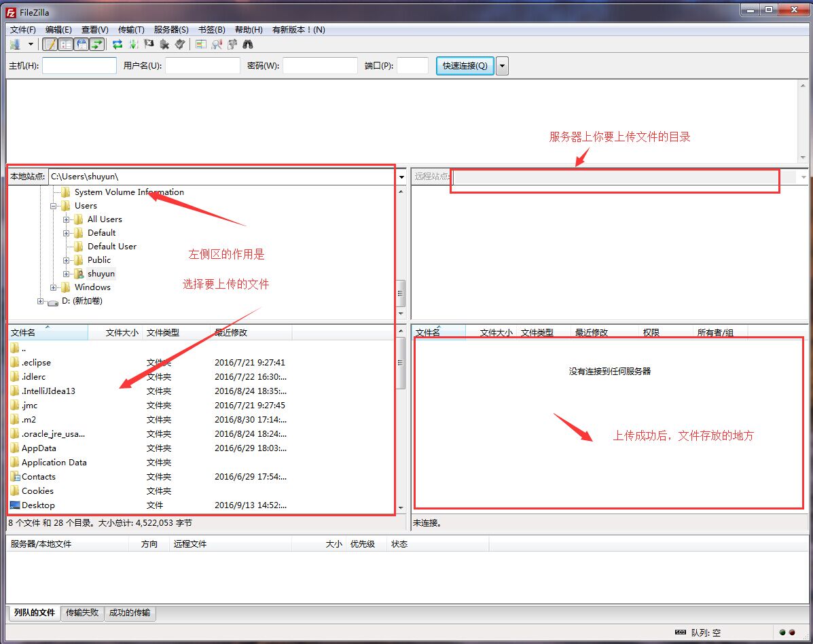Sort local files by 文件大小 column

click(x=115, y=332)
